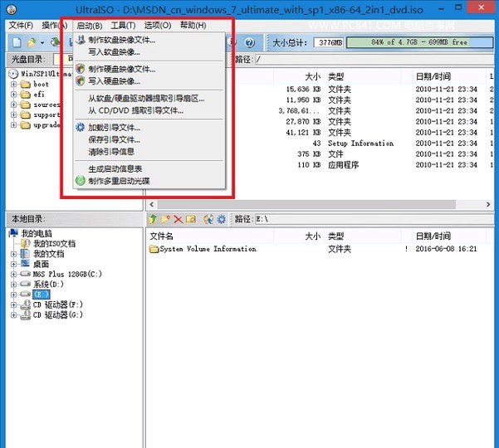Expand the 桌面 tree node
The height and width of the screenshot is (448, 499).
[x=13, y=264]
